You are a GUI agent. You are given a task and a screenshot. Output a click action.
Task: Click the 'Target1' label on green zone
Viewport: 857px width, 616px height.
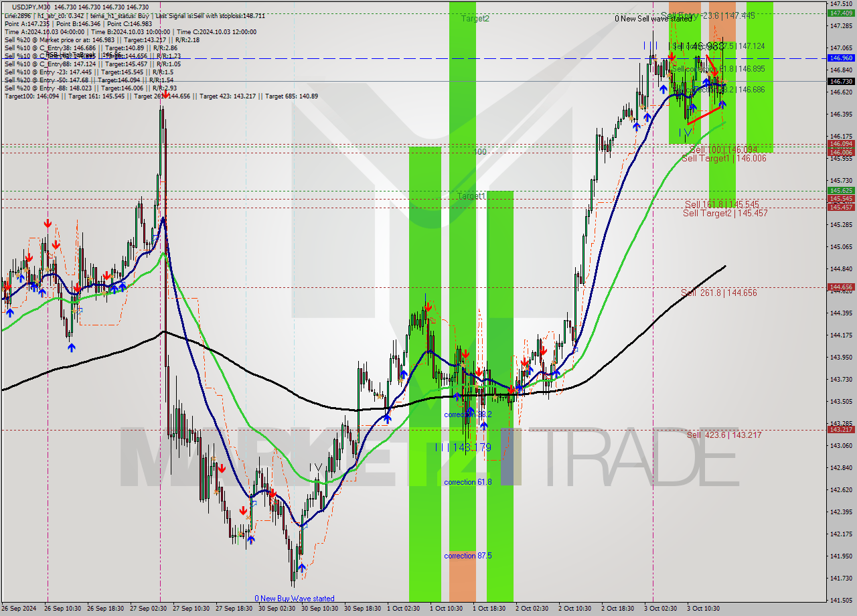[471, 196]
